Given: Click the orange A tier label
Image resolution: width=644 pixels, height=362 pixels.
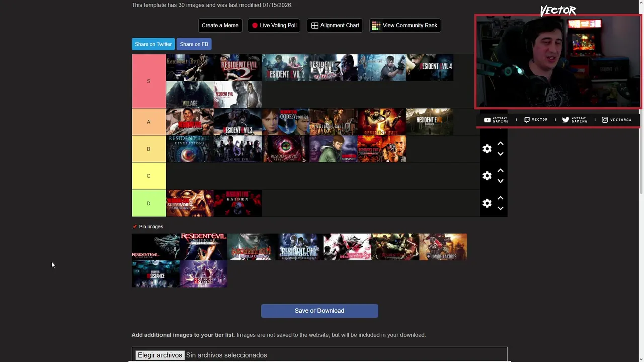Looking at the screenshot, I should 148,122.
